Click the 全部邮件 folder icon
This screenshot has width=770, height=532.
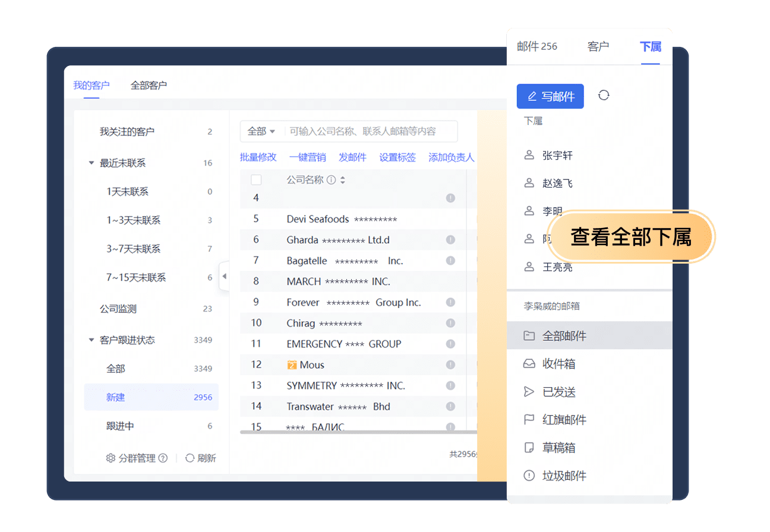[529, 335]
